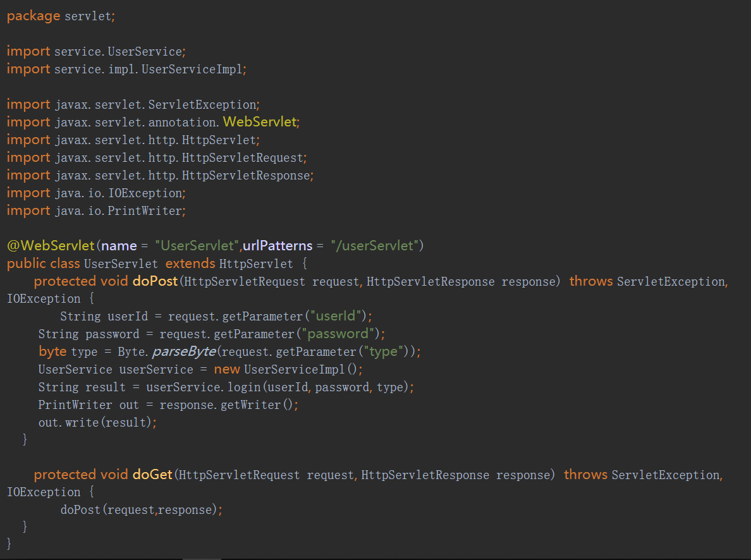This screenshot has height=560, width=751.
Task: Click UserService in the service import line
Action: tap(145, 51)
